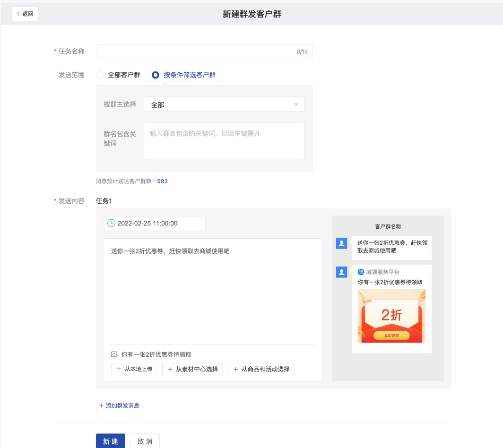Focus the 任务名称 input field
The height and width of the screenshot is (448, 503).
(x=204, y=52)
